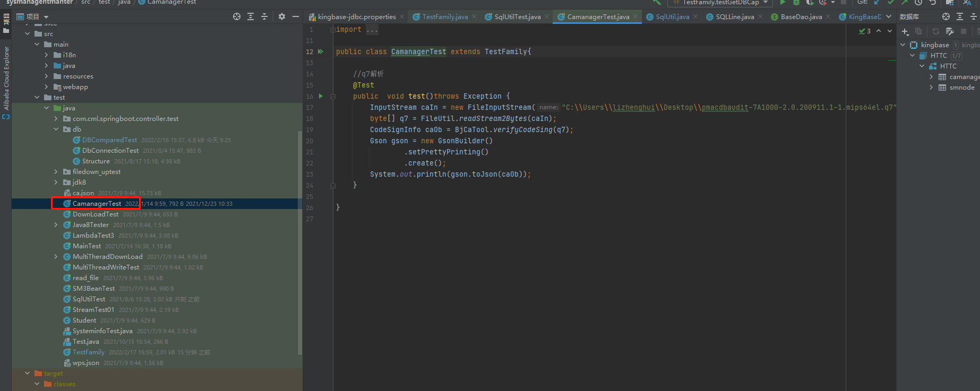Switch to SQLLine.java tab

[735, 17]
